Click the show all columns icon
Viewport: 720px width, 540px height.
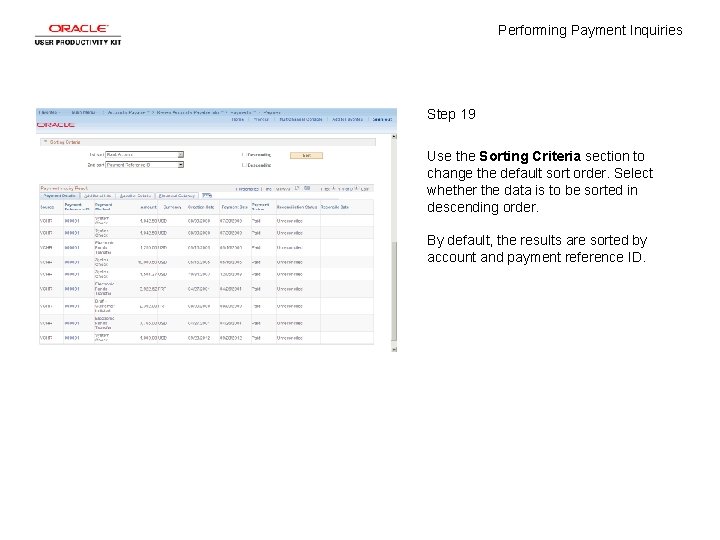(207, 195)
